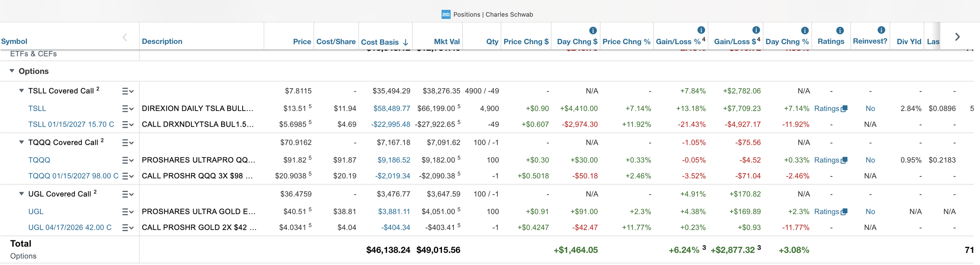Viewport: 980px width, 265px height.
Task: Sort by Price Chng $ column header
Action: (526, 42)
